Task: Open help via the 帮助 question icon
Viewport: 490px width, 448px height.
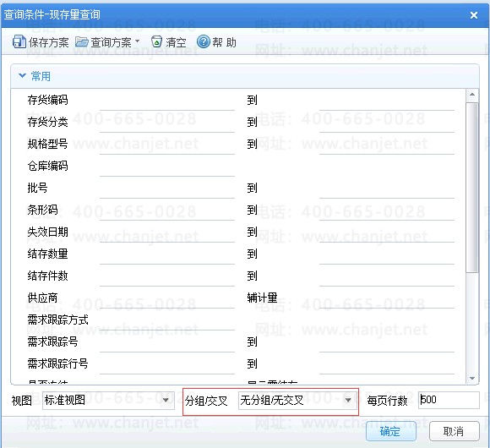Action: coord(203,41)
